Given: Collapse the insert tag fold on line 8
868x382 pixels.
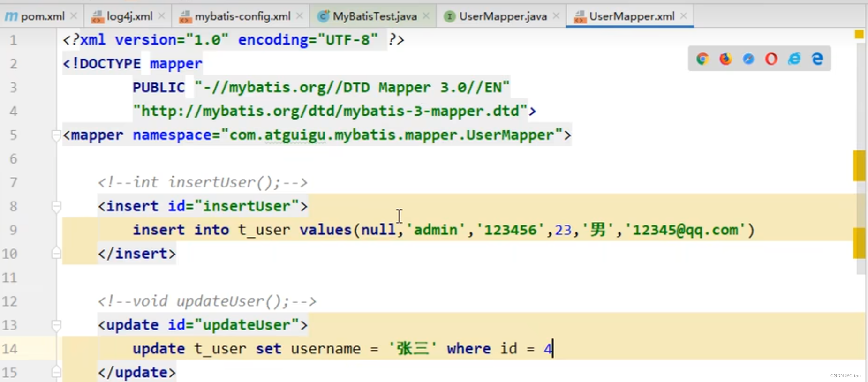Looking at the screenshot, I should [56, 206].
